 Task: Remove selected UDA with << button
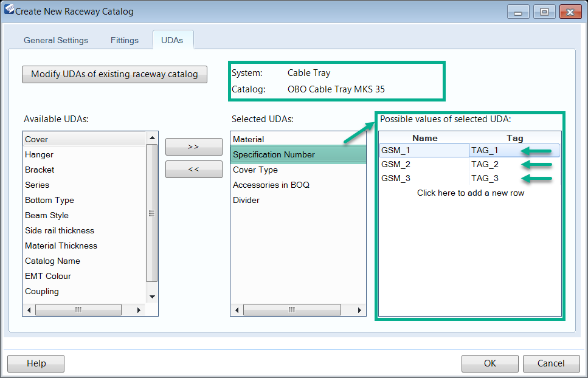point(194,170)
